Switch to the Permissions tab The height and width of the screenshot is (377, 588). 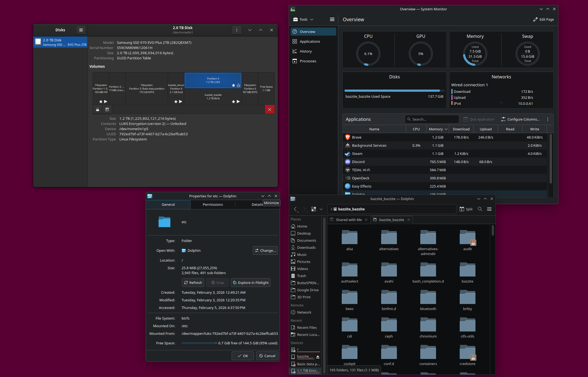[x=213, y=204]
